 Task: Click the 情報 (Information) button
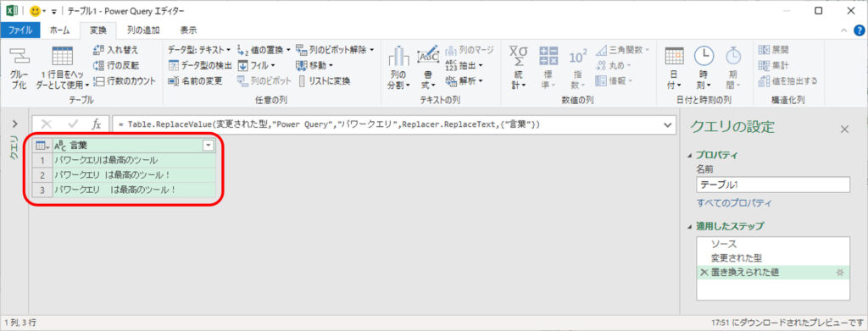[x=615, y=80]
